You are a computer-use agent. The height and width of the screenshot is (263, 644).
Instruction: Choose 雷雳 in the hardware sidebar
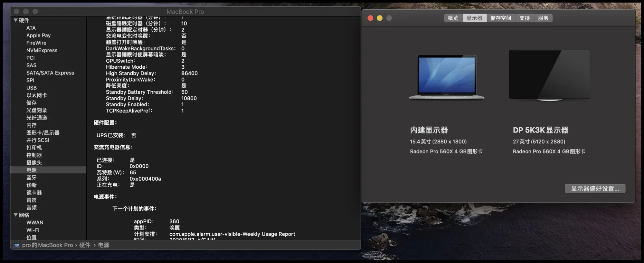point(32,200)
